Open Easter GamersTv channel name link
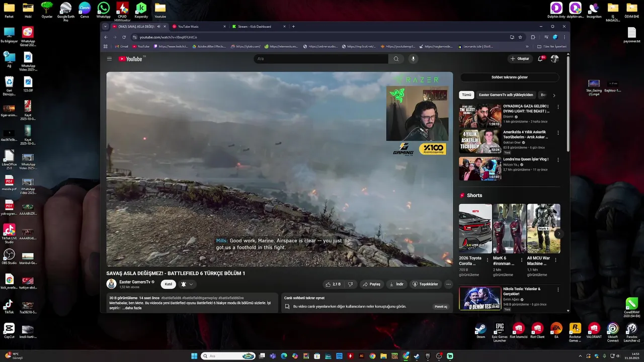 tap(135, 282)
